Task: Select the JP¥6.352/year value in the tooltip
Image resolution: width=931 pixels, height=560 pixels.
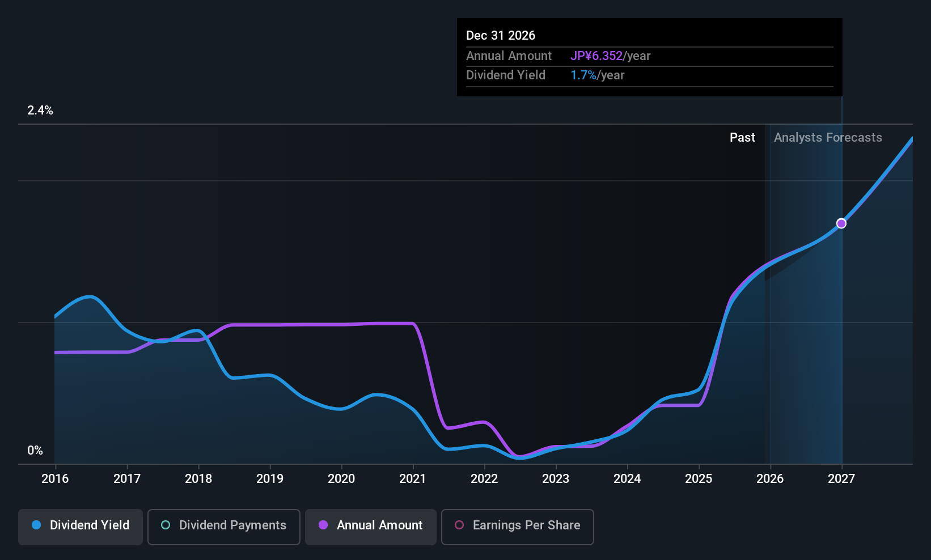Action: tap(610, 56)
